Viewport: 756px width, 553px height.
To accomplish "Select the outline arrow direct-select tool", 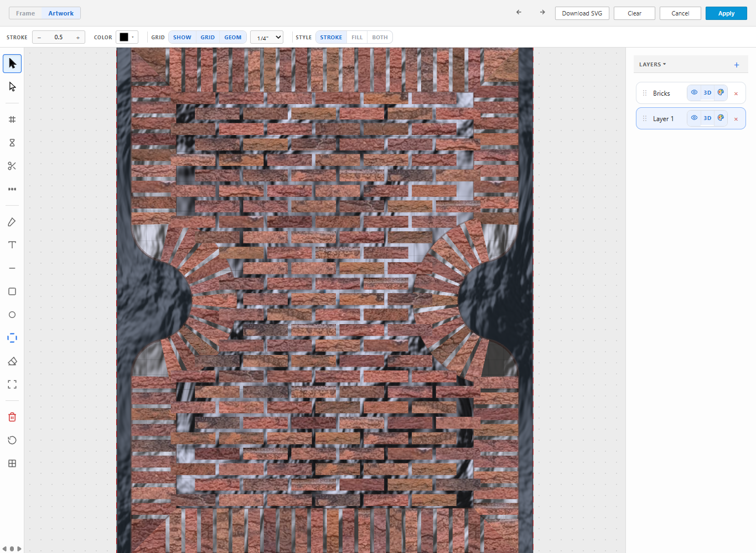I will pyautogui.click(x=12, y=87).
